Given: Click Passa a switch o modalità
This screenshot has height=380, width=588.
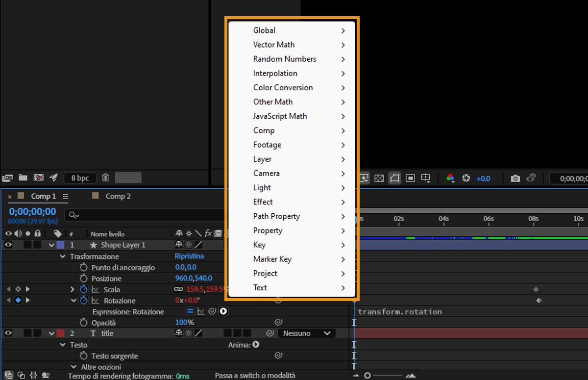Looking at the screenshot, I should [255, 375].
